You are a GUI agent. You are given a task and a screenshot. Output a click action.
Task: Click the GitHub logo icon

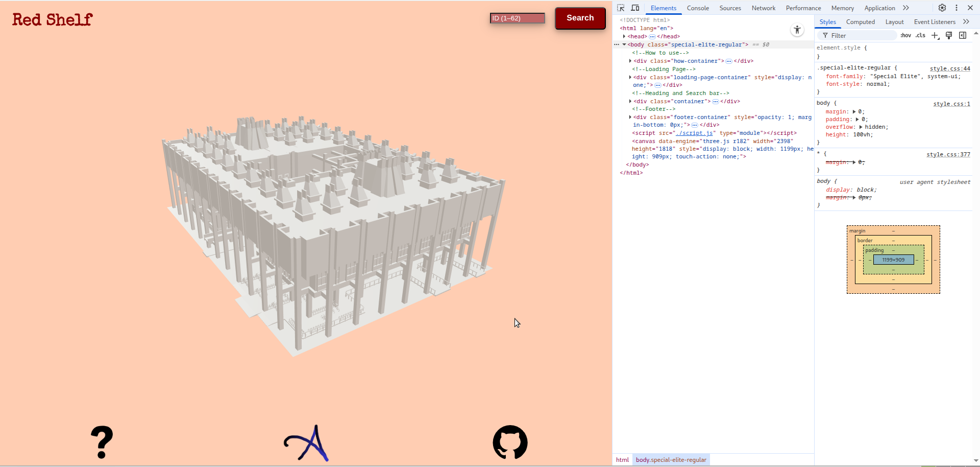pyautogui.click(x=510, y=442)
